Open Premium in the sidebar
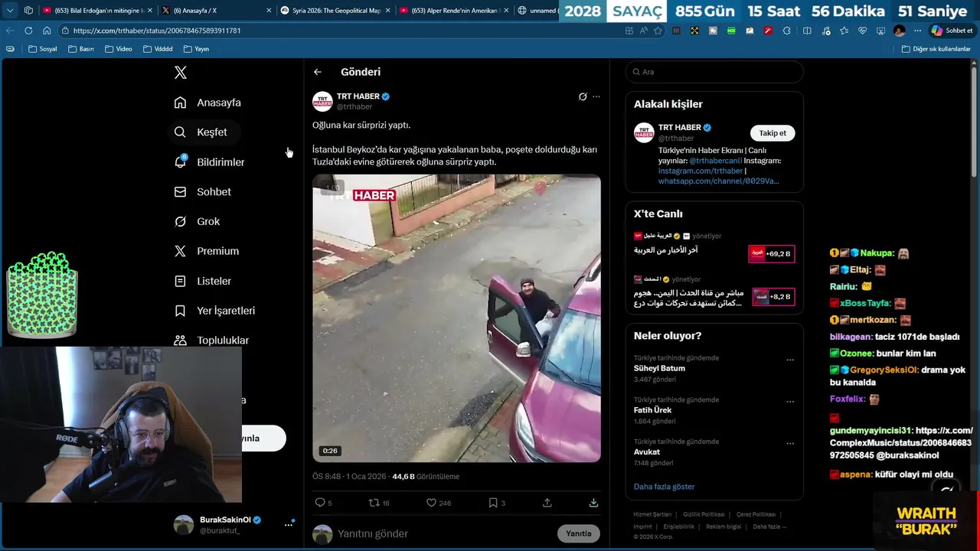Image resolution: width=980 pixels, height=551 pixels. pyautogui.click(x=206, y=251)
